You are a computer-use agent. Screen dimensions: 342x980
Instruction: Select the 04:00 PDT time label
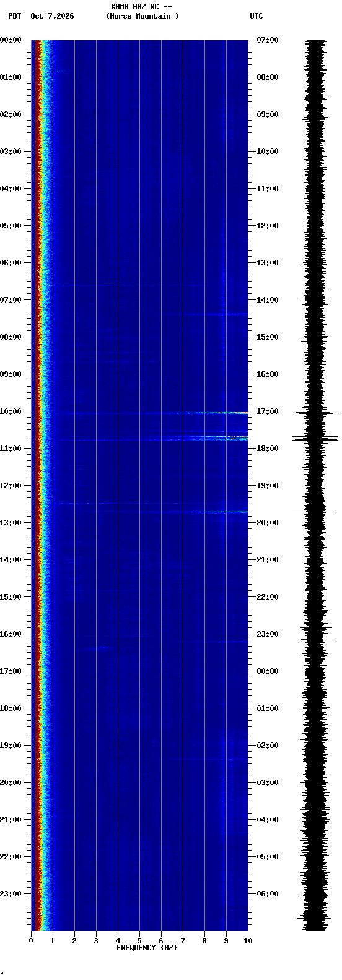11,189
